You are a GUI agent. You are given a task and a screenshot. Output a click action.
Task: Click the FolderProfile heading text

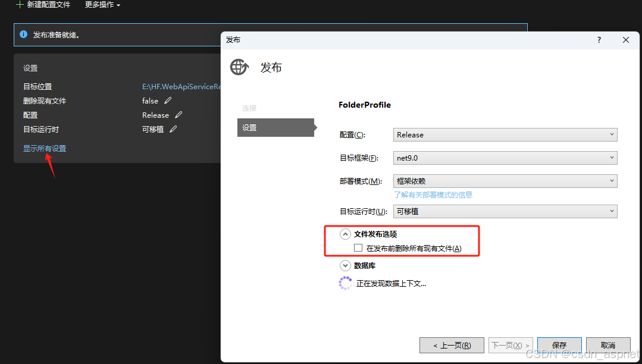click(x=364, y=105)
